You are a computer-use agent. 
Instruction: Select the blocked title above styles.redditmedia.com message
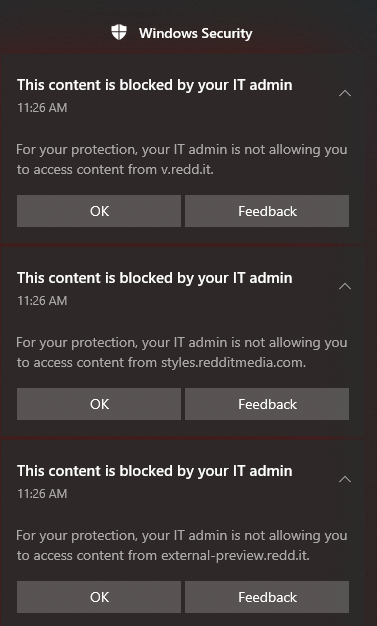pyautogui.click(x=155, y=278)
